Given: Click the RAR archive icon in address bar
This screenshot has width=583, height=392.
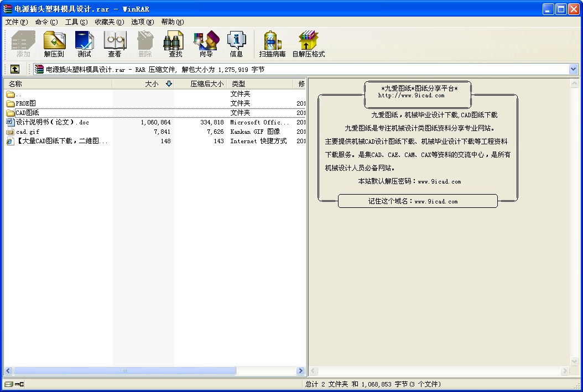Looking at the screenshot, I should pos(39,69).
